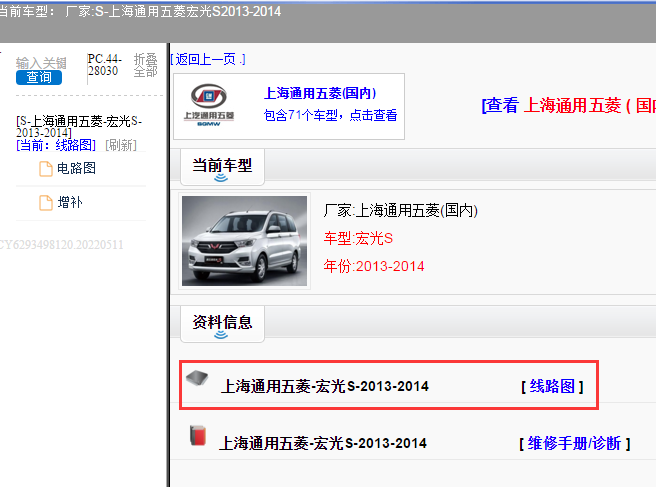The width and height of the screenshot is (656, 487).
Task: Click the red book icon in the 维修手册 row
Action: [198, 436]
